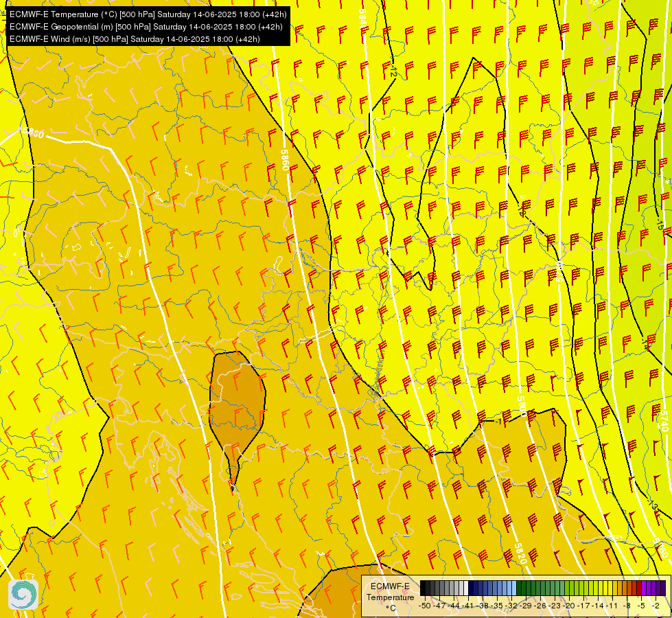Click the -11 legend tick label
672x618 pixels.
pyautogui.click(x=612, y=606)
